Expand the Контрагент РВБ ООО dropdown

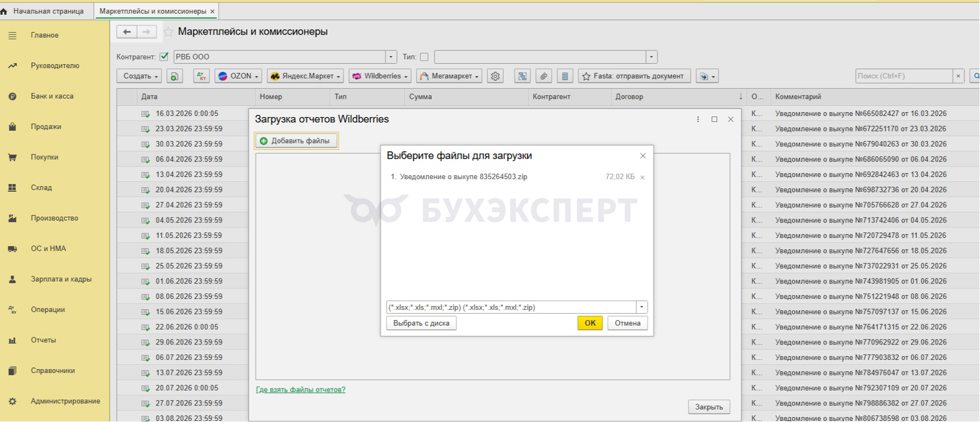(x=391, y=57)
